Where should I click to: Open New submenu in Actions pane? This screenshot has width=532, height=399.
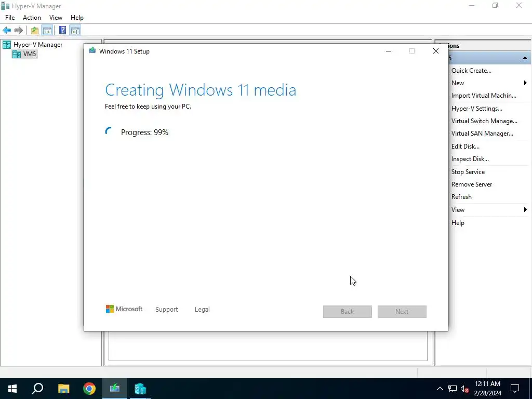click(x=458, y=83)
